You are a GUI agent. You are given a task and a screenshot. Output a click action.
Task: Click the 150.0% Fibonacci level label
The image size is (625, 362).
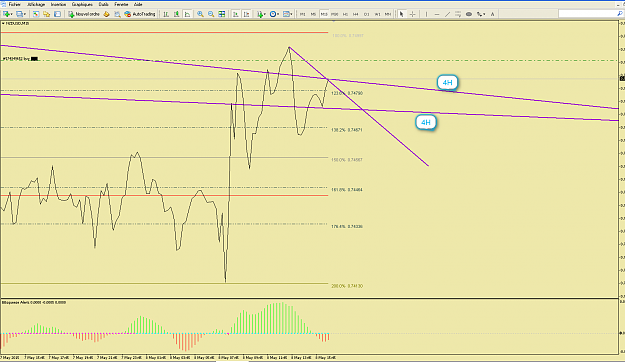(347, 160)
